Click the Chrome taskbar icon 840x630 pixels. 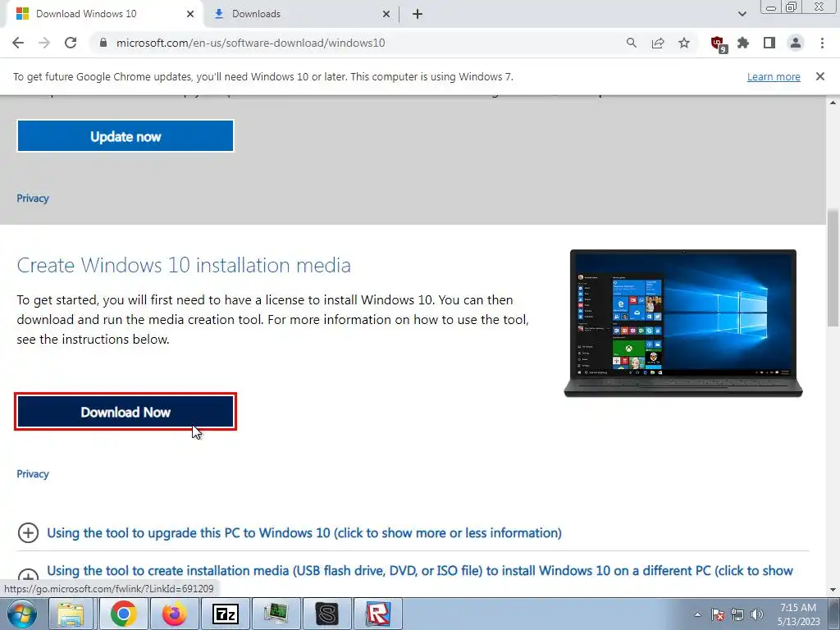point(123,614)
